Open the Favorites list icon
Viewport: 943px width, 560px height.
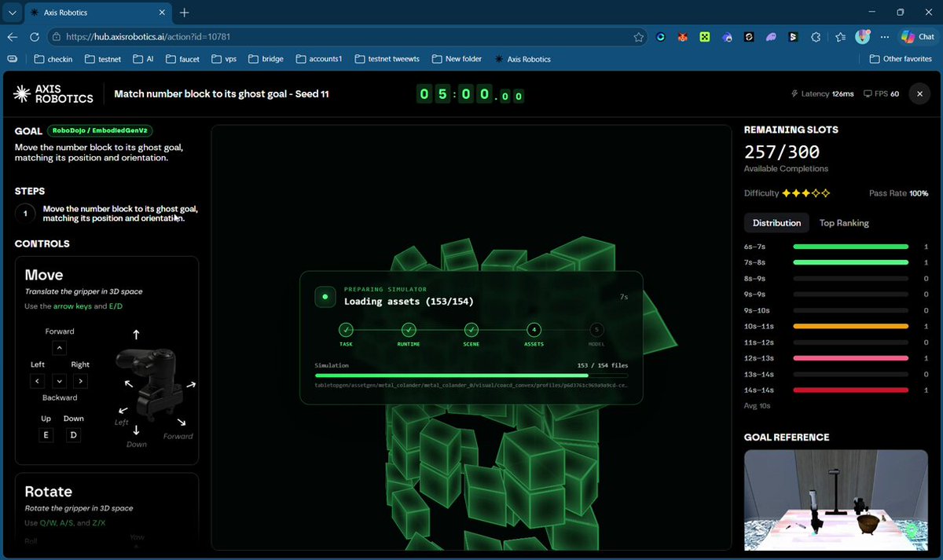(840, 37)
